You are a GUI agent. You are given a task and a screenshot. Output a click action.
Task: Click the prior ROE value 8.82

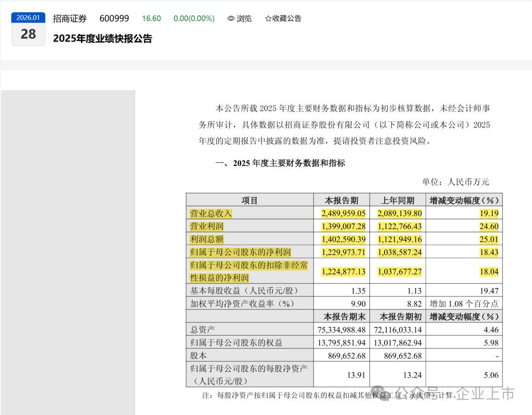click(414, 303)
